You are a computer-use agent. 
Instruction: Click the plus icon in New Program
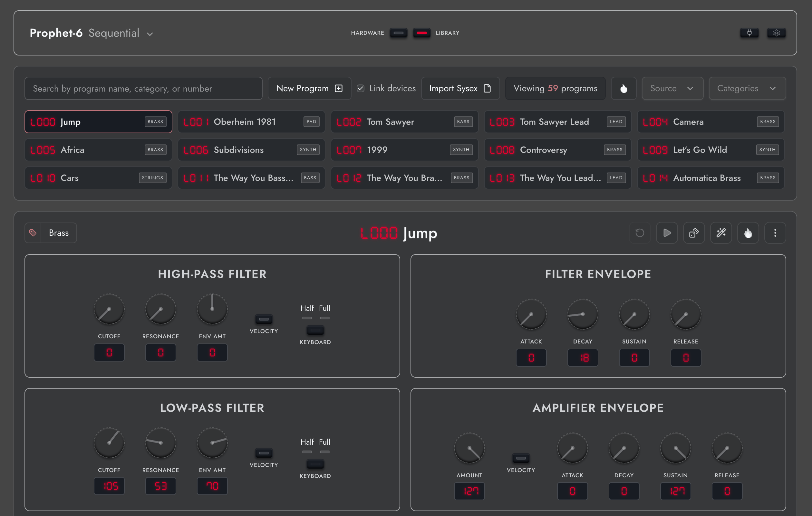coord(339,88)
